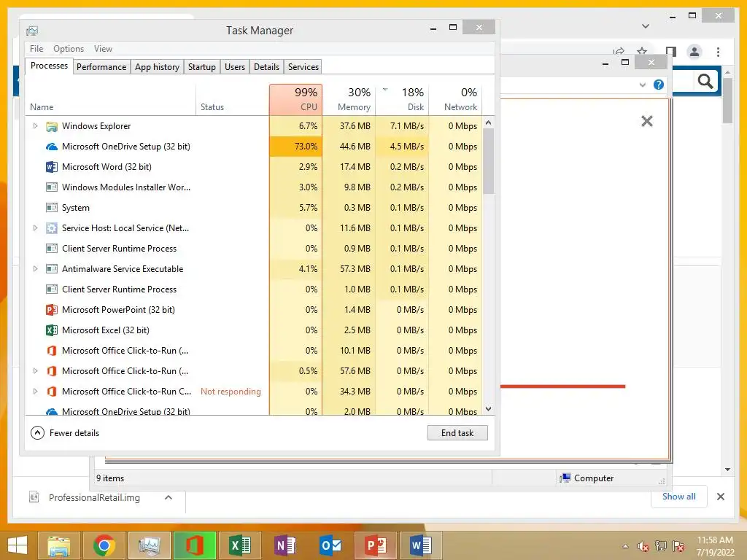The width and height of the screenshot is (747, 560).
Task: Click the Task Manager taskbar icon
Action: [149, 545]
